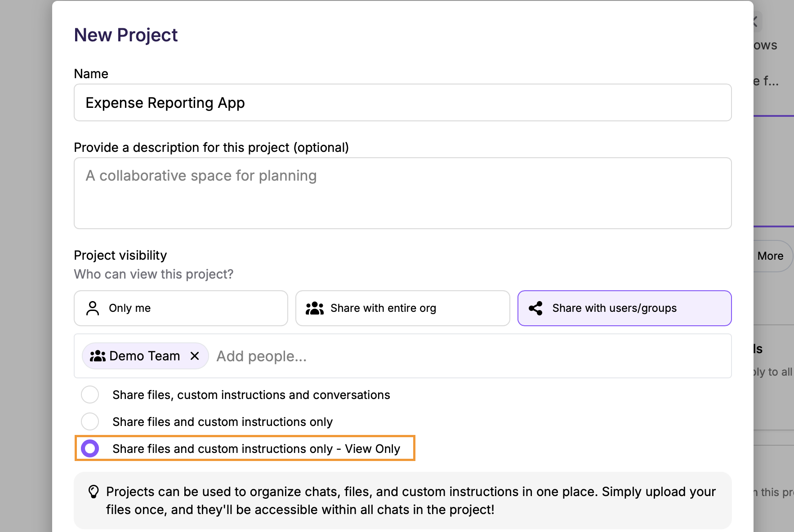Click the Projects tip info box text
Image resolution: width=794 pixels, height=532 pixels.
tap(410, 501)
